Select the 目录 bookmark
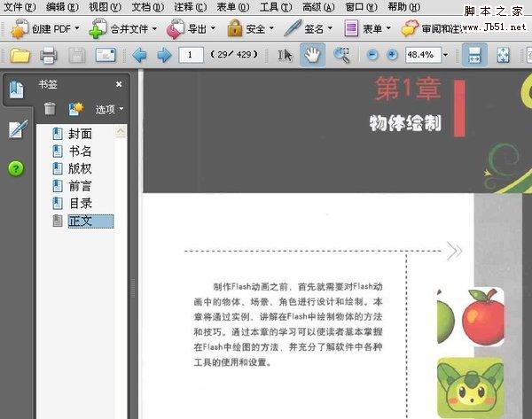 (80, 204)
